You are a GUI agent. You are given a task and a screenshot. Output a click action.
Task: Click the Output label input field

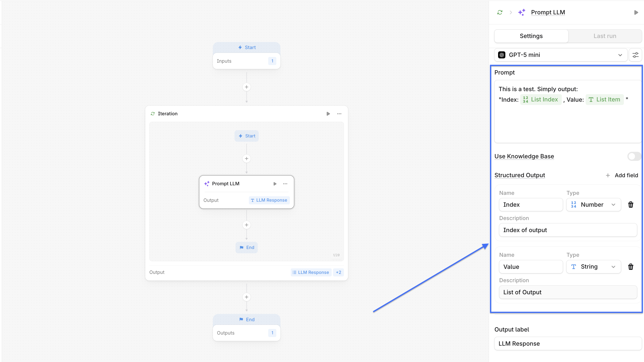(568, 344)
